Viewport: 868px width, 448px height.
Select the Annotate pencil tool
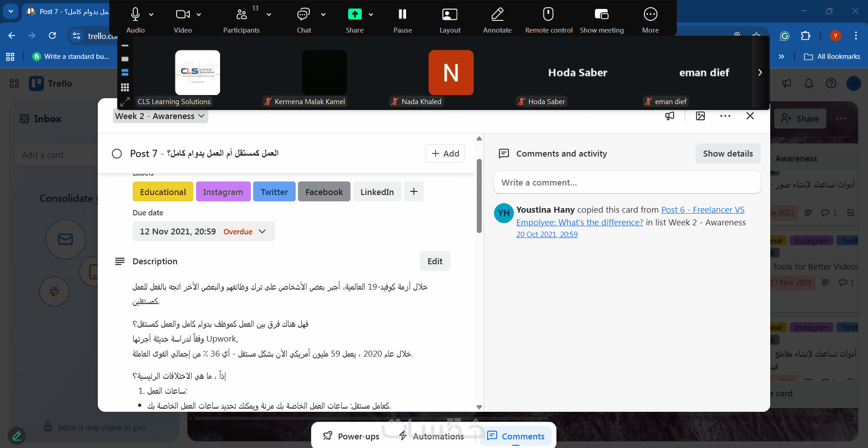pyautogui.click(x=497, y=14)
